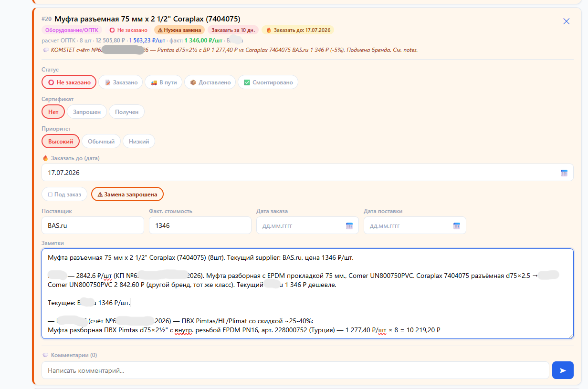Choose Обычный priority
This screenshot has width=588, height=389.
coord(101,142)
